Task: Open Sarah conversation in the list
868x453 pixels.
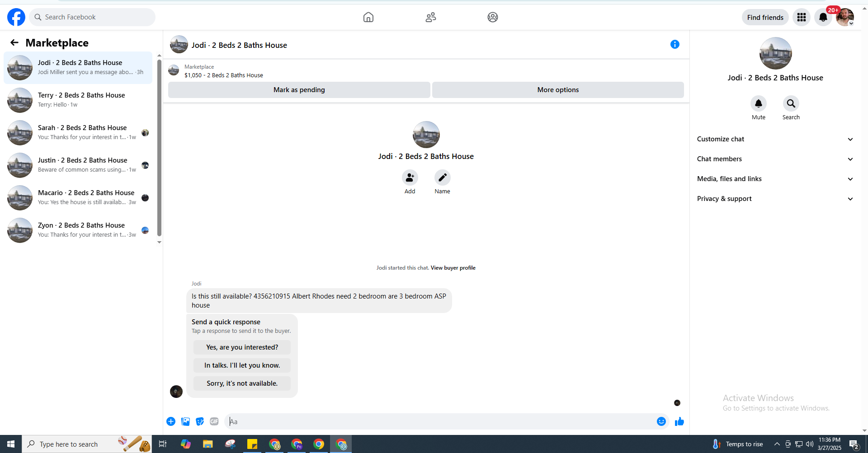Action: [78, 133]
